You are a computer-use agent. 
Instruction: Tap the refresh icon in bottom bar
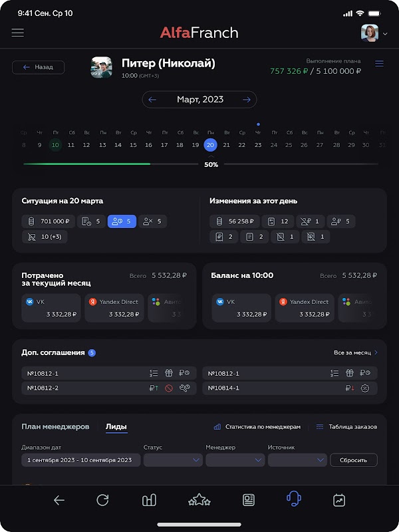(102, 500)
